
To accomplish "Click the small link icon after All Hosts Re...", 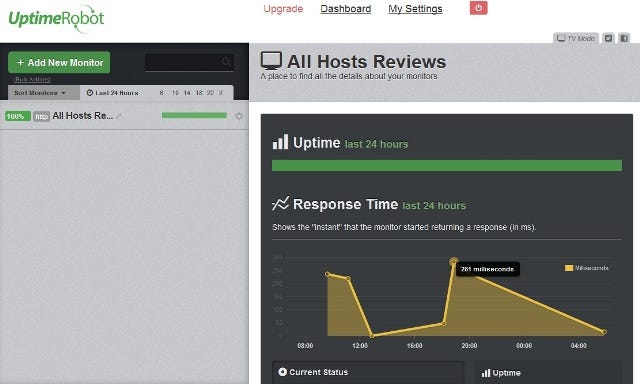I will tap(118, 117).
